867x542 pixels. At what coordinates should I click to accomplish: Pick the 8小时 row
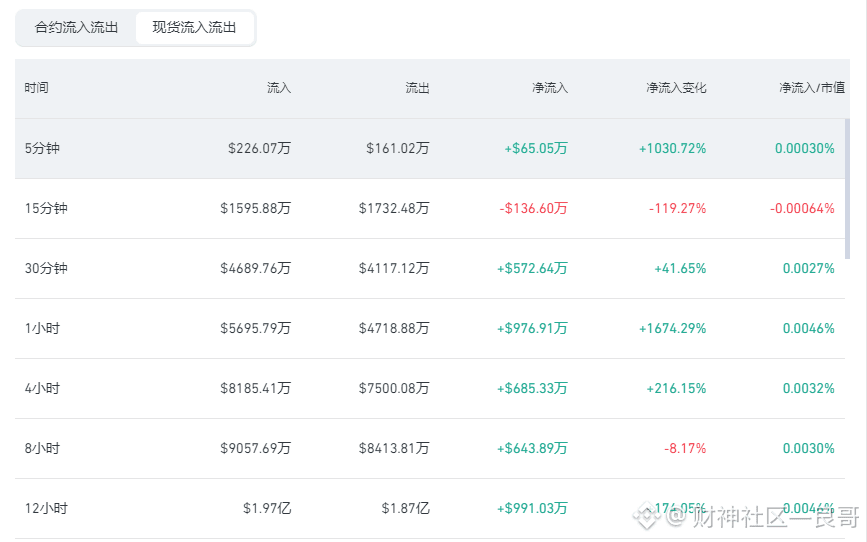430,449
